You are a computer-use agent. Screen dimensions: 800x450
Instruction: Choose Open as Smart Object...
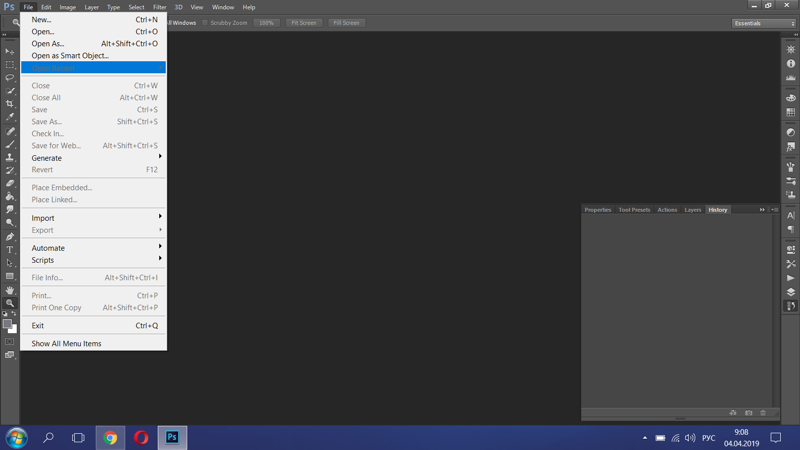coord(94,56)
